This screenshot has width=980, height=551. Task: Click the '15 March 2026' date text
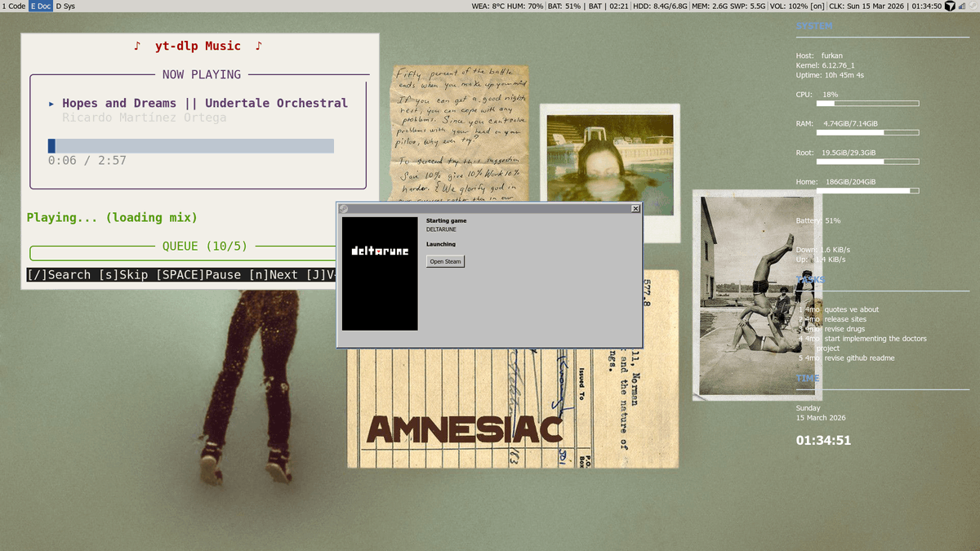[x=821, y=418]
